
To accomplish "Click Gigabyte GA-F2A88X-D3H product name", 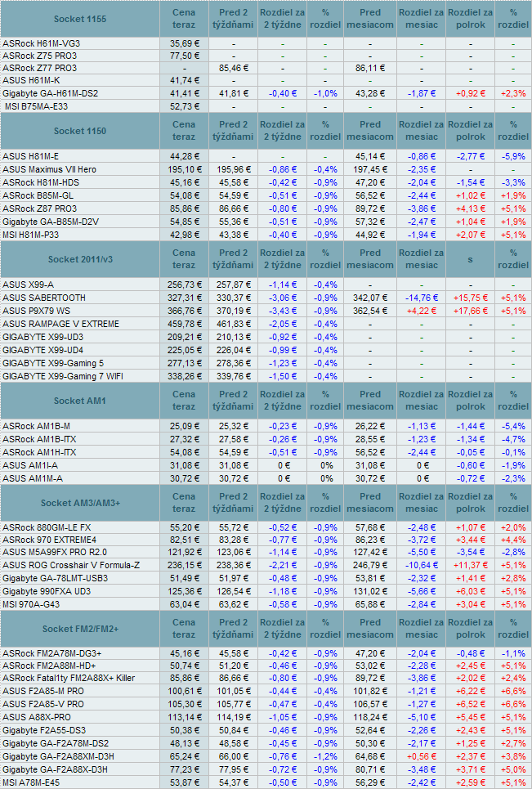I will pyautogui.click(x=56, y=769).
